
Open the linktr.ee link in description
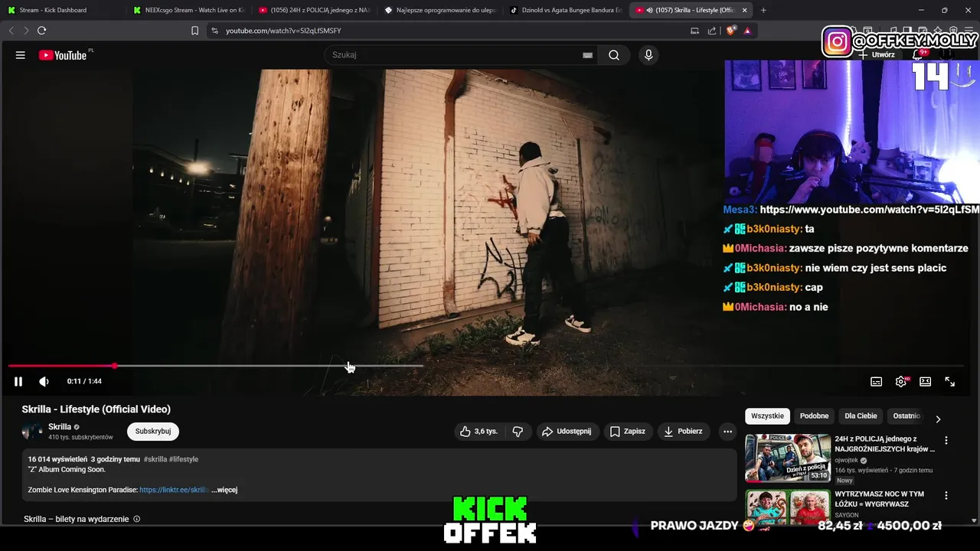[x=174, y=490]
